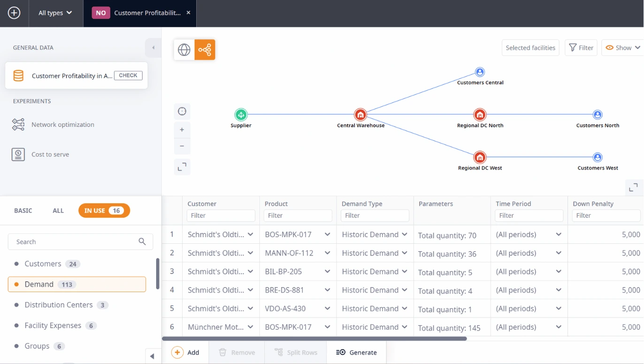
Task: Click the Cost to serve icon
Action: tap(18, 154)
